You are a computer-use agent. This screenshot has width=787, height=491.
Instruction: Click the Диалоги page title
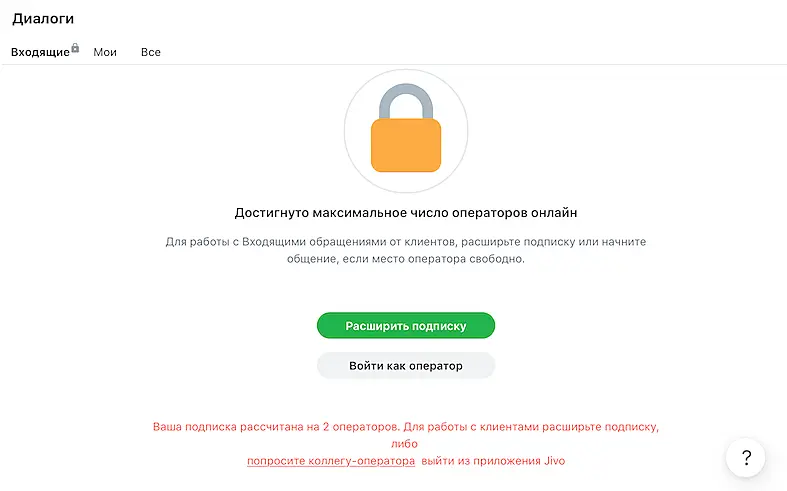(x=43, y=18)
